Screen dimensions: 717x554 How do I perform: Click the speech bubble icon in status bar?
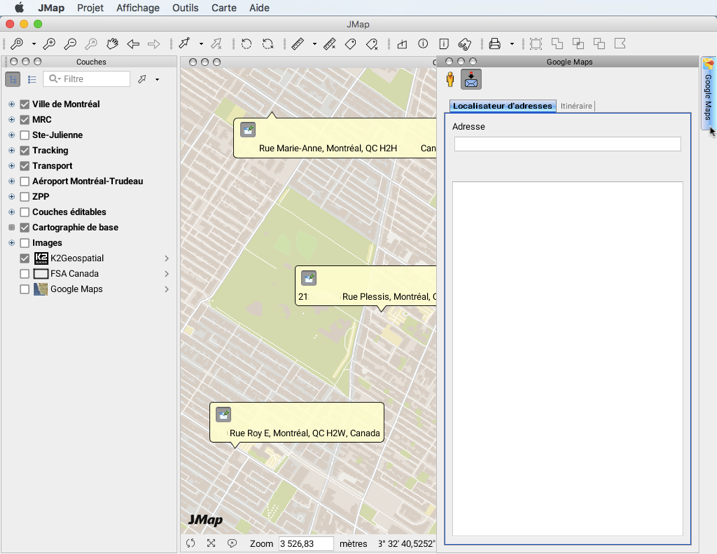(232, 543)
